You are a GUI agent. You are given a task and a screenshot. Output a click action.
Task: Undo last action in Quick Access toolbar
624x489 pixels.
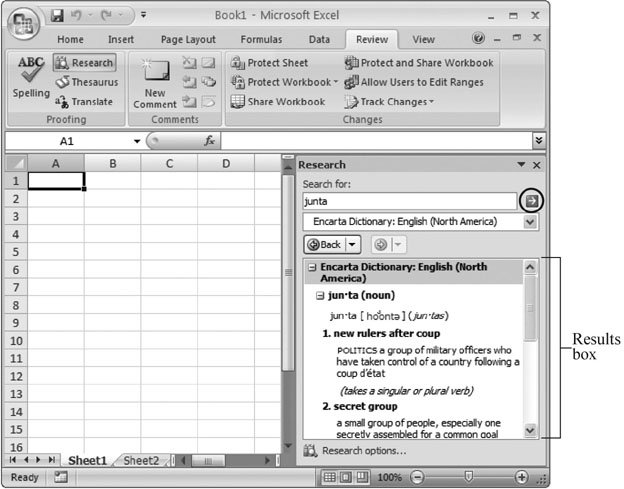tap(76, 16)
